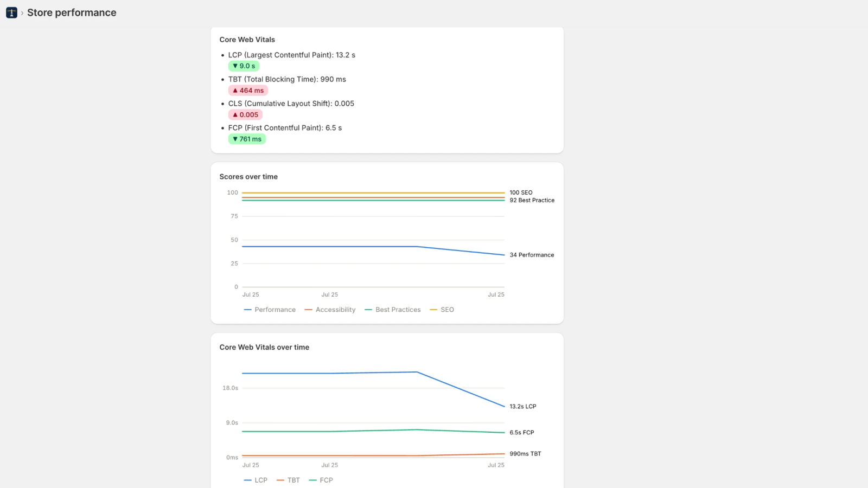Screen dimensions: 868x488
Task: Select the Scores over time heading
Action: [x=248, y=177]
